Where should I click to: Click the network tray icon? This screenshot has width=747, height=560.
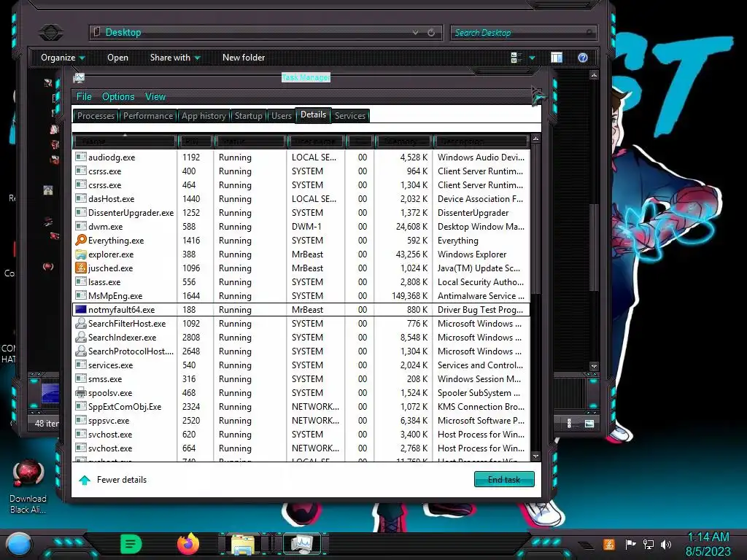(x=649, y=544)
